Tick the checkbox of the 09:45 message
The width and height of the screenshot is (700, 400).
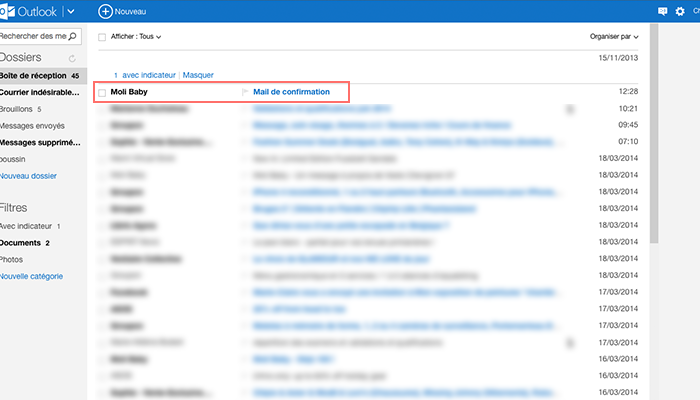click(x=102, y=126)
